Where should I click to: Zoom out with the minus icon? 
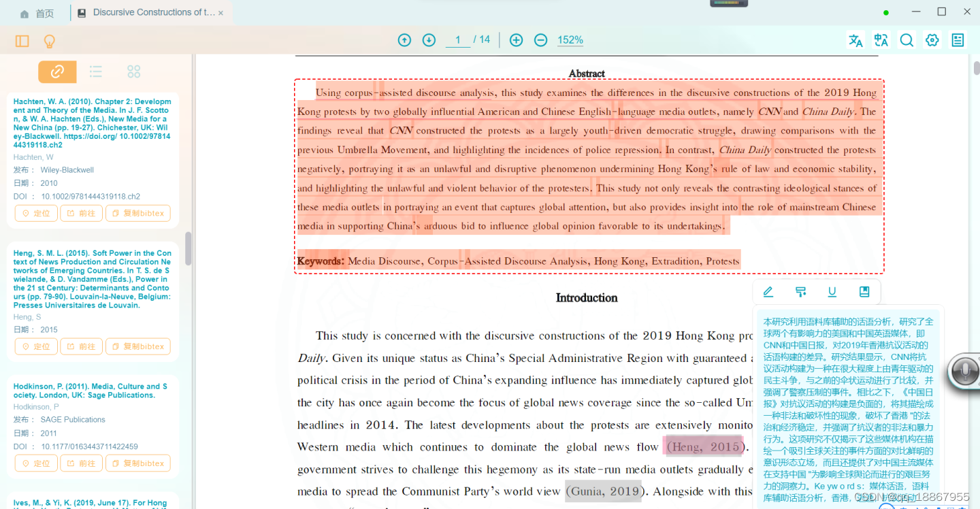point(540,40)
